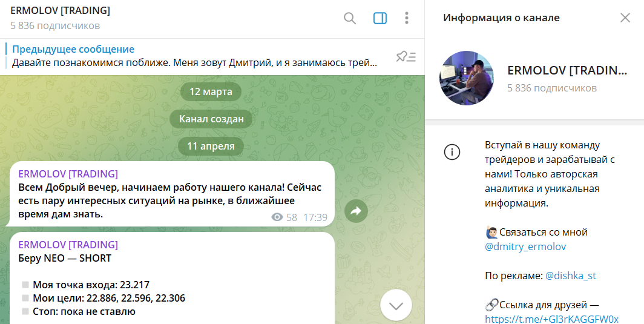Screen dimensions: 644x324
Task: Click the ERMOLOV [TRADING] sender name on the first message
Action: [68, 174]
